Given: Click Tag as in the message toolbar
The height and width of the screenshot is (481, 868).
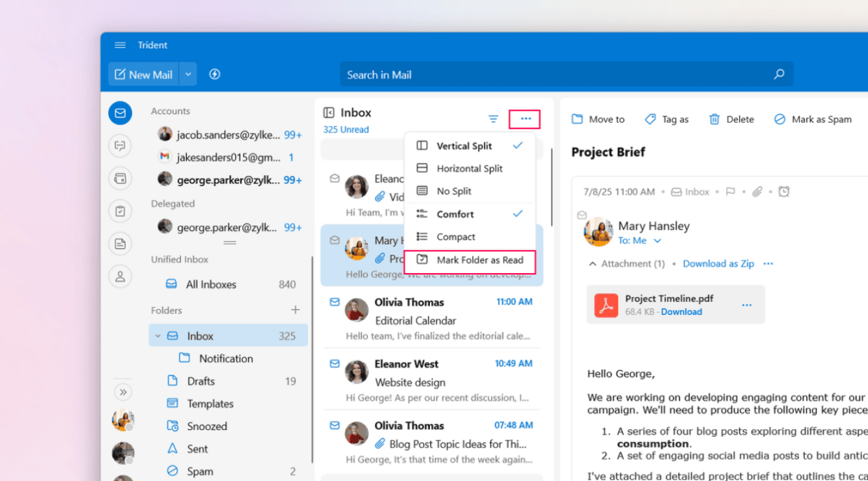Looking at the screenshot, I should pyautogui.click(x=667, y=119).
